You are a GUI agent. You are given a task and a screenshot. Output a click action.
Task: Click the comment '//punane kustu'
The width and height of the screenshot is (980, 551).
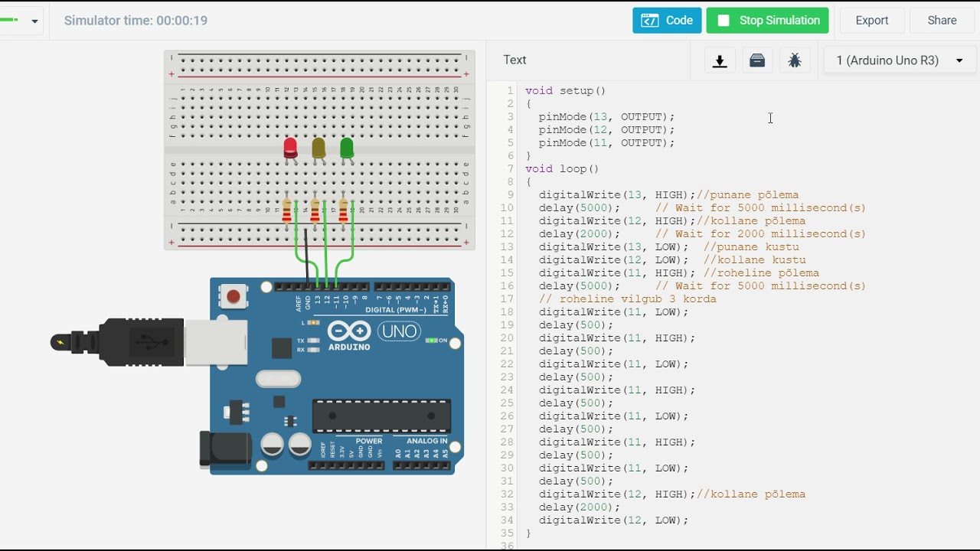click(x=751, y=246)
